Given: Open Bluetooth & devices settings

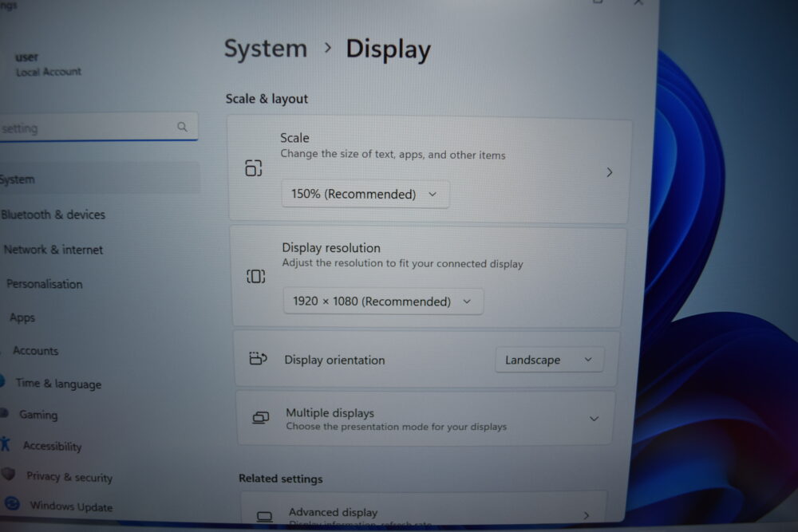Looking at the screenshot, I should click(53, 215).
